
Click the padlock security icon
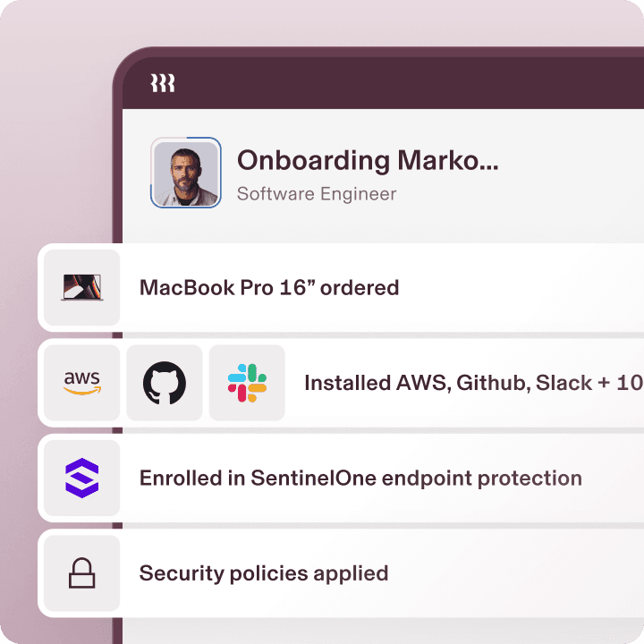[x=81, y=572]
